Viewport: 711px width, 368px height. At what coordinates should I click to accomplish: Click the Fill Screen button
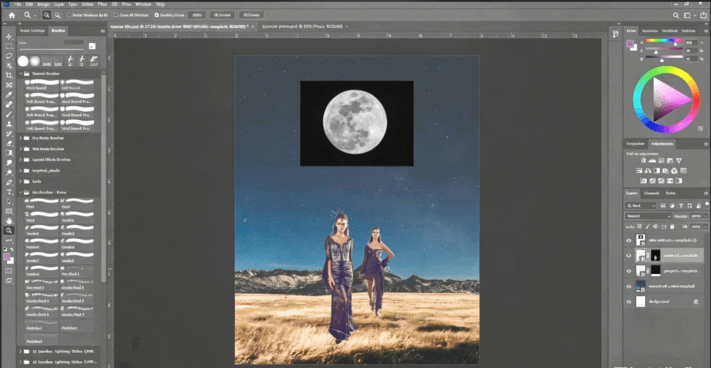tap(251, 15)
